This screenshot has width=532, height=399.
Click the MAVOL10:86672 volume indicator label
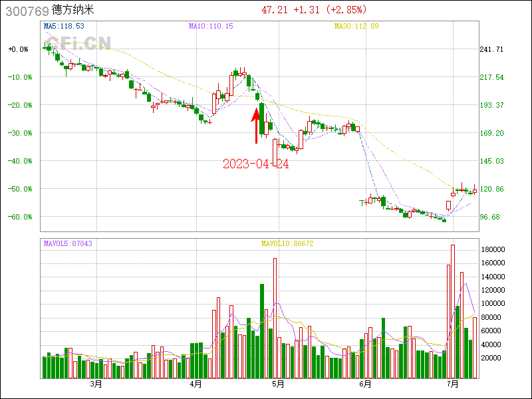pos(287,243)
